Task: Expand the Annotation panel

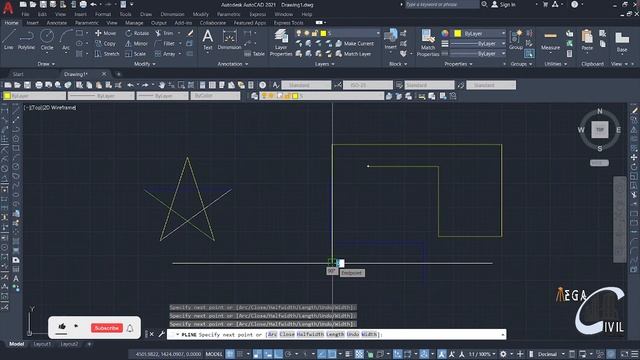Action: 233,64
